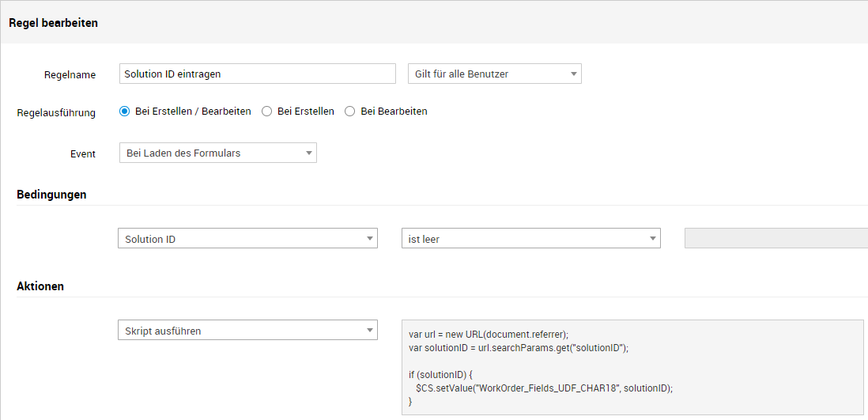This screenshot has width=868, height=420.
Task: Click the script line with 'url.searchParams.get'
Action: (518, 347)
